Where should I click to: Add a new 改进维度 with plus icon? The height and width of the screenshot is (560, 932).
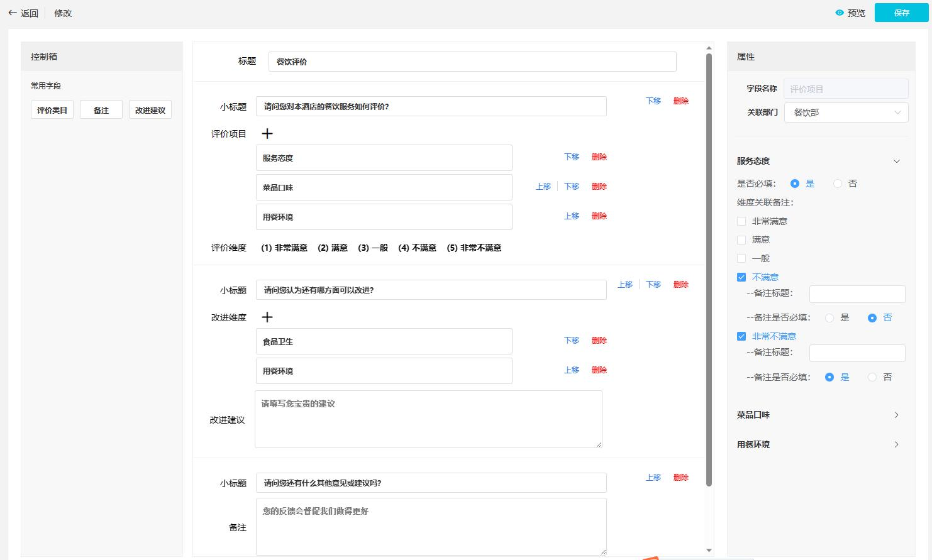coord(267,317)
